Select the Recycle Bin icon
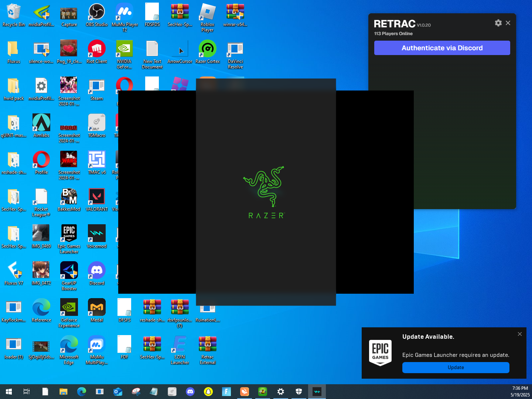The width and height of the screenshot is (532, 399). (14, 16)
